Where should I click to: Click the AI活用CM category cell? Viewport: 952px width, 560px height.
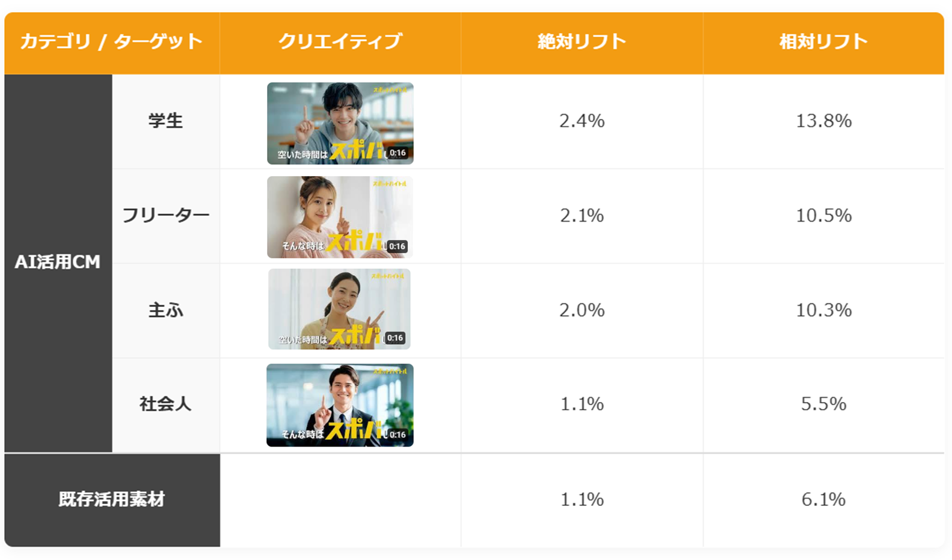click(58, 263)
